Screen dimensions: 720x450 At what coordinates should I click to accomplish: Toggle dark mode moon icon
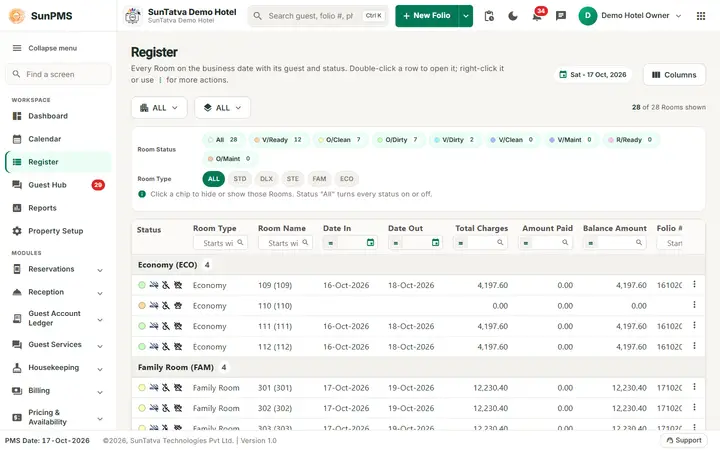[x=513, y=16]
